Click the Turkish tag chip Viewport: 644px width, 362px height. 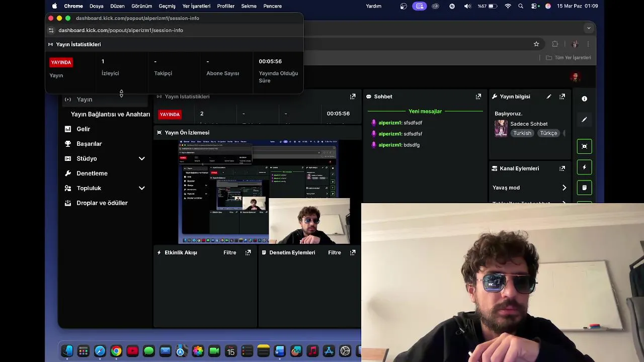(x=522, y=133)
